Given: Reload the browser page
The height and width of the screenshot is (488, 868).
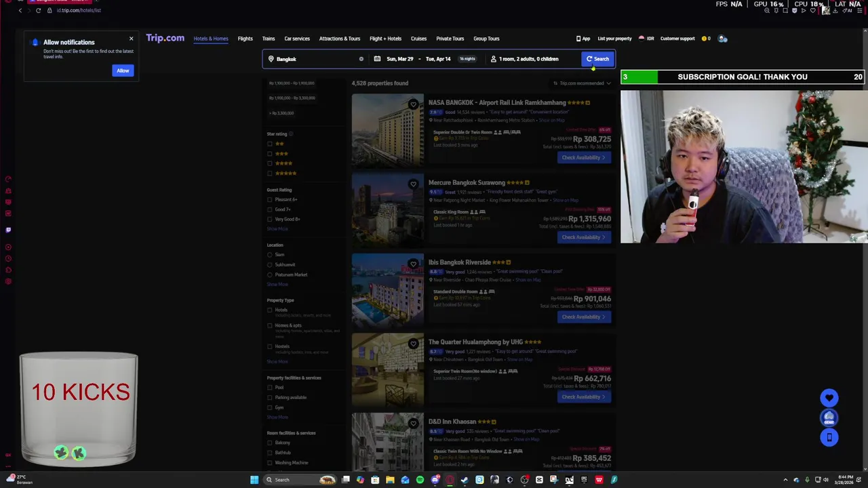Looking at the screenshot, I should coord(38,10).
